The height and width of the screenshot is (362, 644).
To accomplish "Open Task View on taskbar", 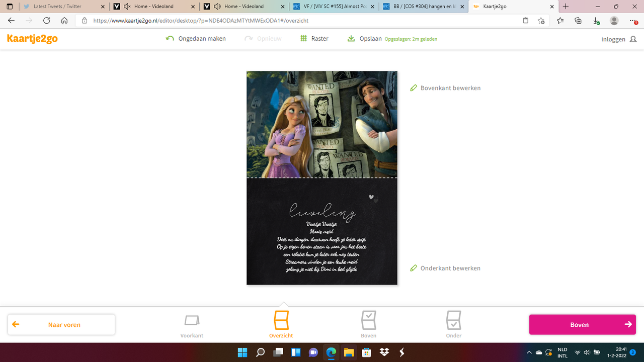I will [278, 352].
